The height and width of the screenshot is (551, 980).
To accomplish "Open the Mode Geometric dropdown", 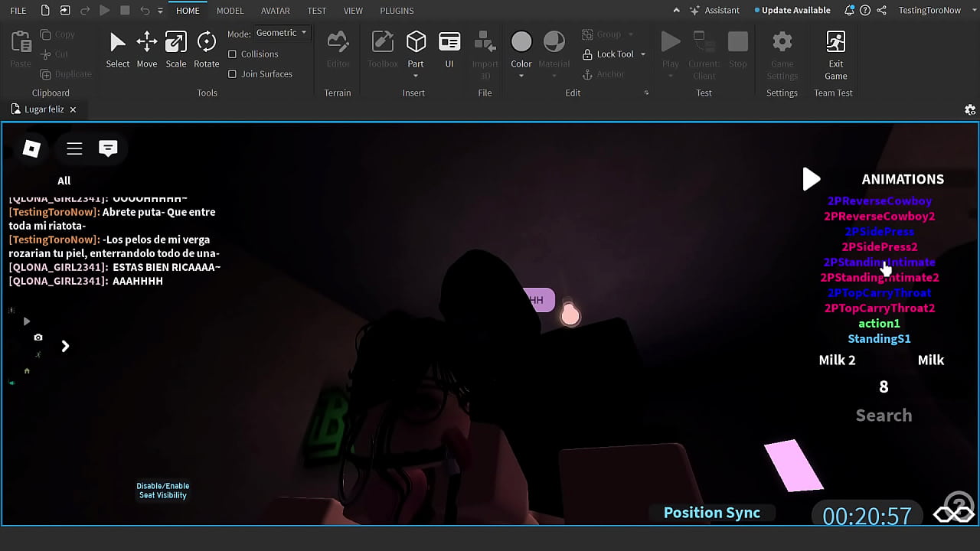I will 281,33.
